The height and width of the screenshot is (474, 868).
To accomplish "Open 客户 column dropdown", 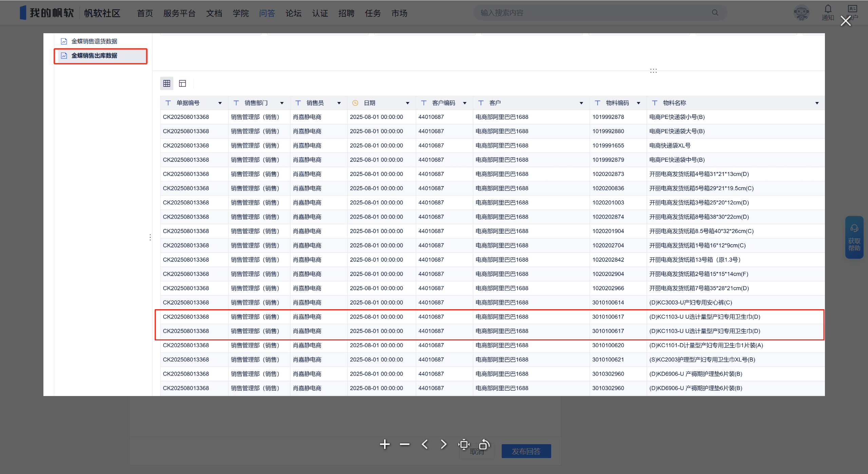I will point(581,103).
